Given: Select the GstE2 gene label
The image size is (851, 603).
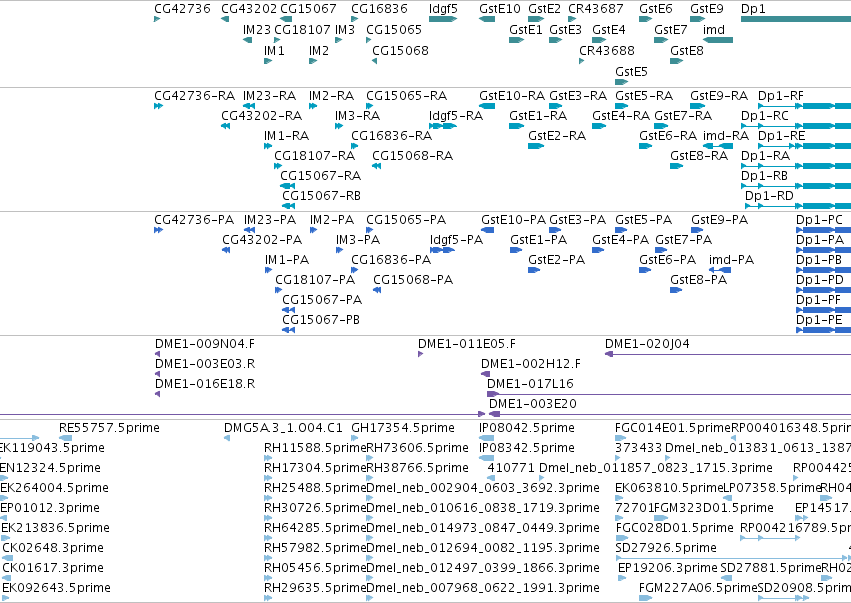Looking at the screenshot, I should click(544, 9).
